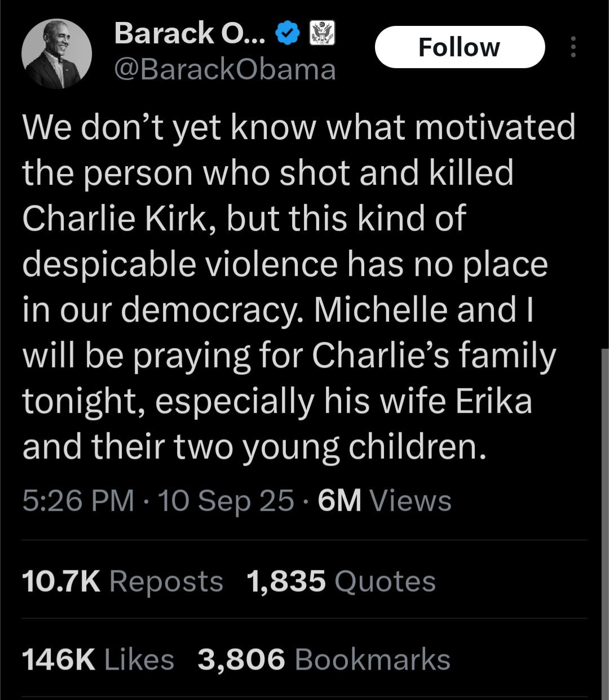Image resolution: width=609 pixels, height=700 pixels.
Task: Click the blue verified checkmark badge
Action: pyautogui.click(x=288, y=33)
